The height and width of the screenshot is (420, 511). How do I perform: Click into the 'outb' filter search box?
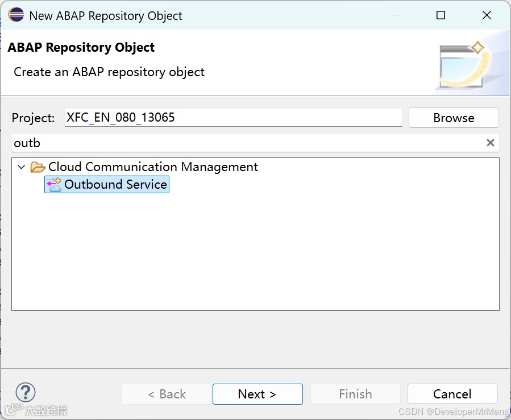pyautogui.click(x=244, y=143)
